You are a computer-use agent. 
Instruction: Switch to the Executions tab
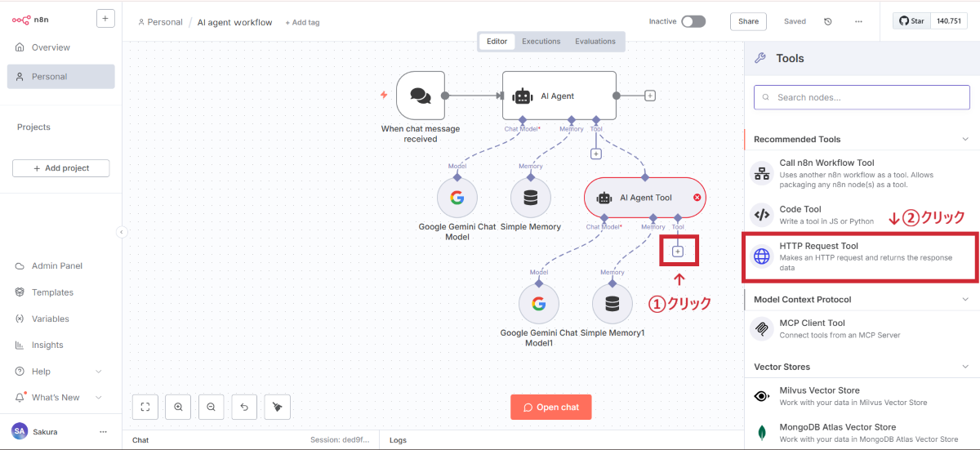541,42
